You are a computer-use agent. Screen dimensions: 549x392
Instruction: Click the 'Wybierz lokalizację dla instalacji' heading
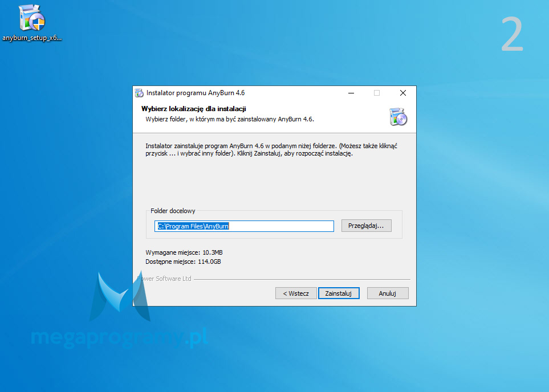(x=194, y=109)
